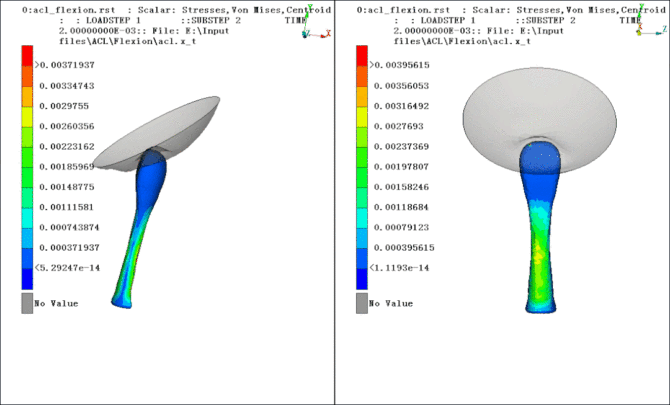The width and height of the screenshot is (670, 405).
Task: Click the 0.00185969 legend value in left plot
Action: coord(66,166)
